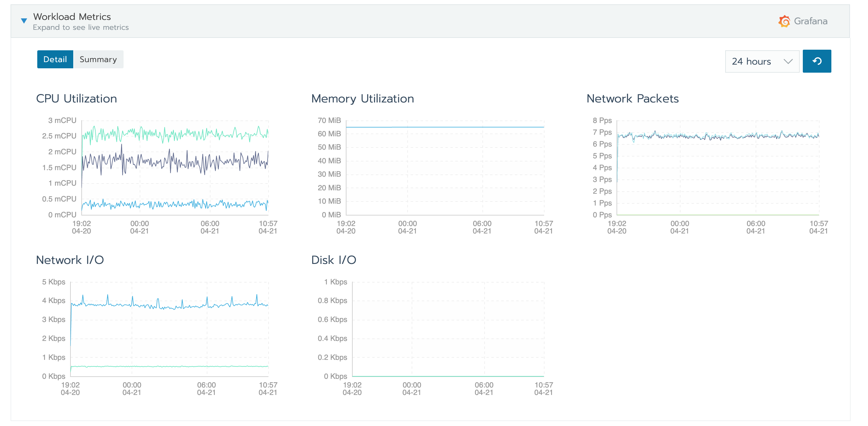Select the Detail tab
Image resolution: width=868 pixels, height=426 pixels.
point(55,59)
